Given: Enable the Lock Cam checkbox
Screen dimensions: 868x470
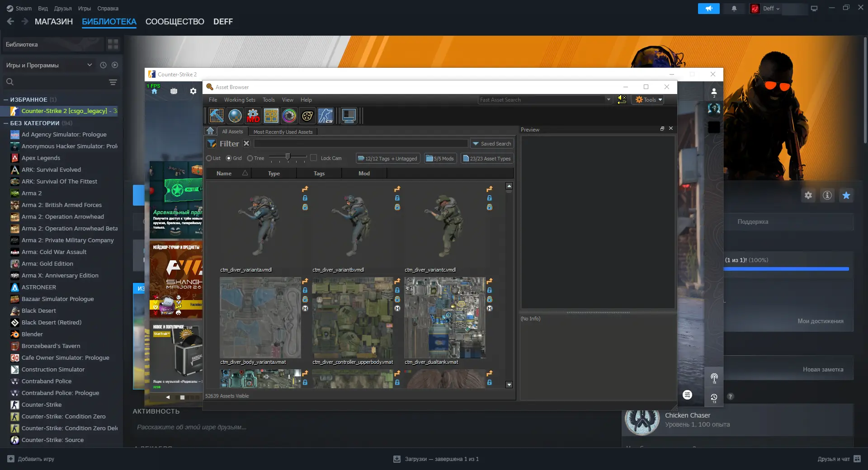Looking at the screenshot, I should click(x=314, y=158).
